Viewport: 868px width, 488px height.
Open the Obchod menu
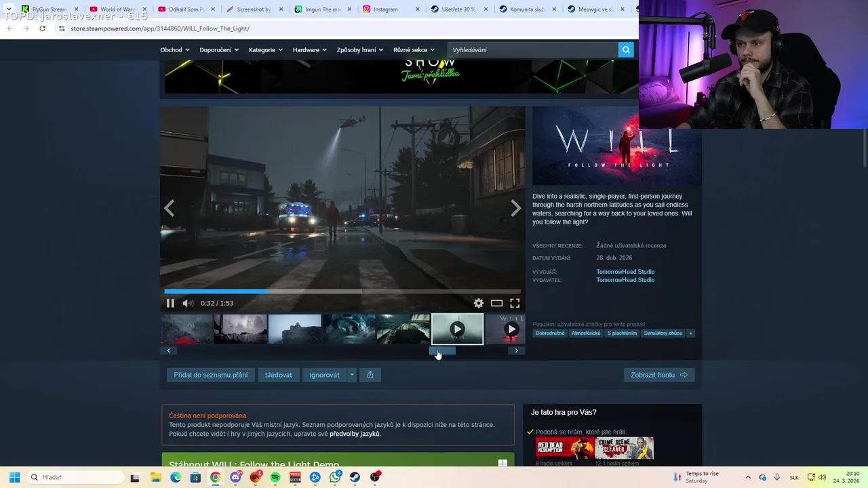pos(174,49)
